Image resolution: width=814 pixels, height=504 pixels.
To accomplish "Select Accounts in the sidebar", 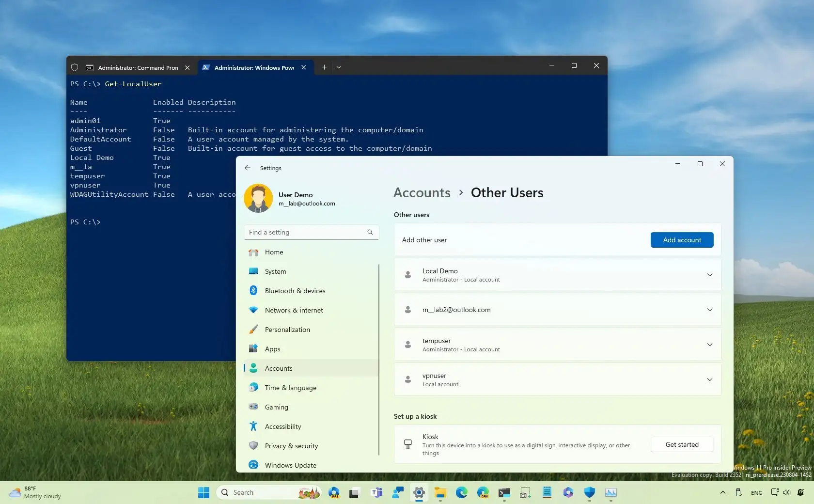I will (311, 368).
